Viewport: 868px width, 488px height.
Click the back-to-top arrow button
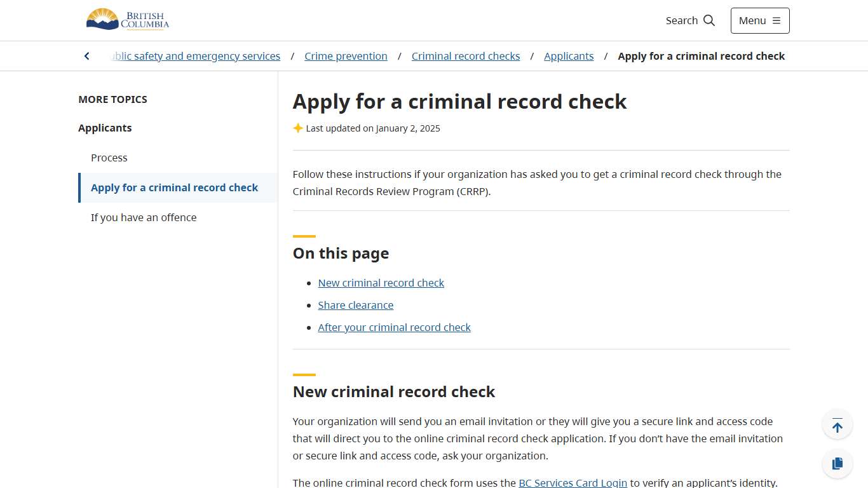click(x=837, y=424)
